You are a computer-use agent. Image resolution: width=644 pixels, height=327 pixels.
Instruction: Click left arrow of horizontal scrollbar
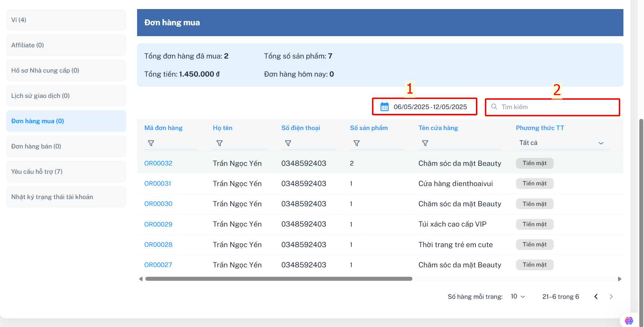point(141,279)
